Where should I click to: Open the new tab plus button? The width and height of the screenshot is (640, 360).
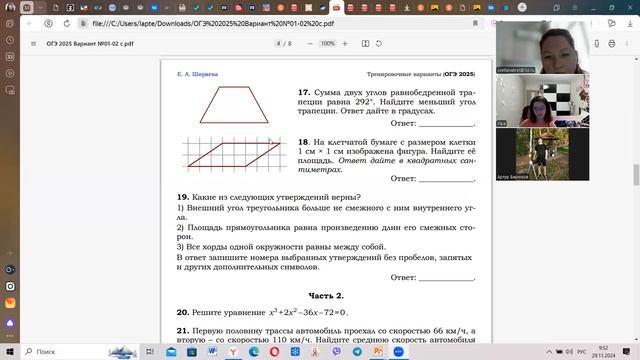click(x=522, y=7)
